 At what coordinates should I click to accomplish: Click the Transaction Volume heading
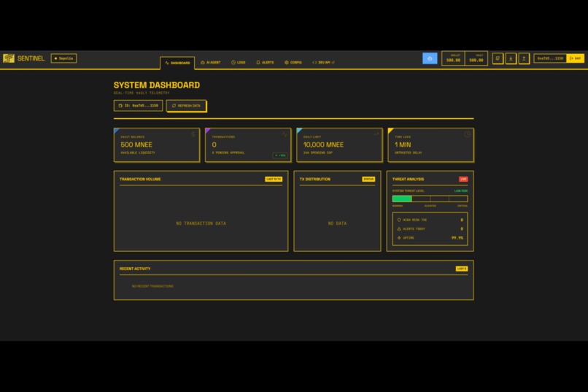pos(140,180)
